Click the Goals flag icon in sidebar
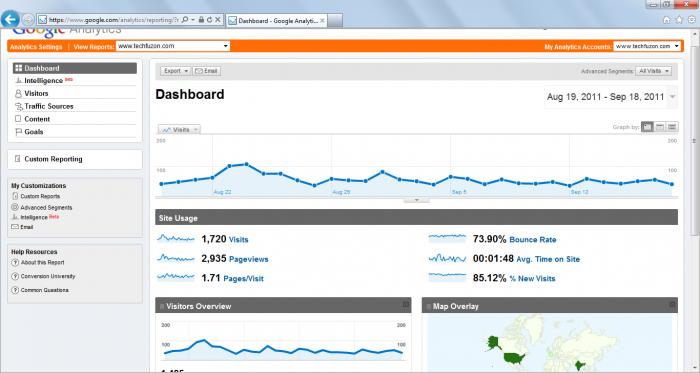 pyautogui.click(x=18, y=132)
